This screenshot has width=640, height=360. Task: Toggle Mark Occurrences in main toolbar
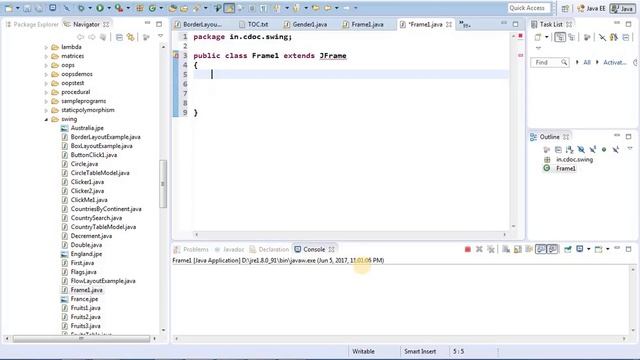point(229,8)
